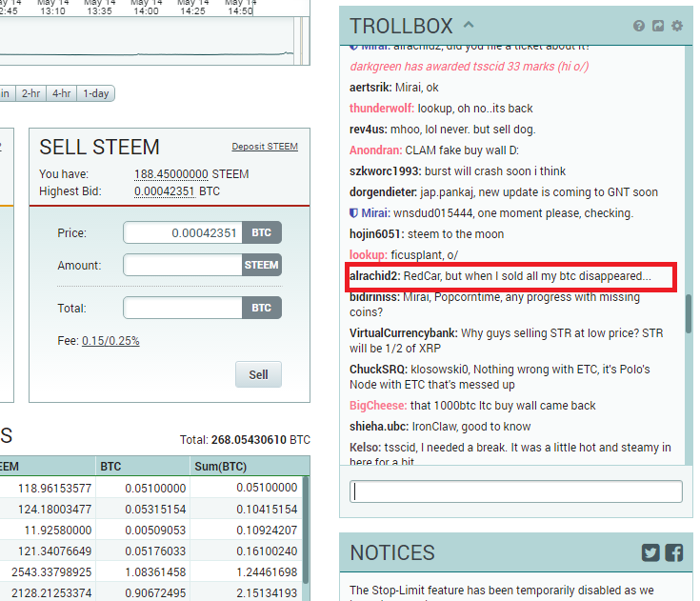Click the Mirai moderator shield icon

click(x=353, y=213)
